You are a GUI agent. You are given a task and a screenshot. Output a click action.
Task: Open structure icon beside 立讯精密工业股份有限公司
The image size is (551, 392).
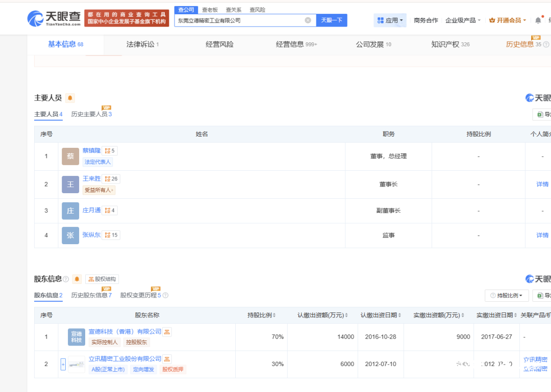(167, 359)
